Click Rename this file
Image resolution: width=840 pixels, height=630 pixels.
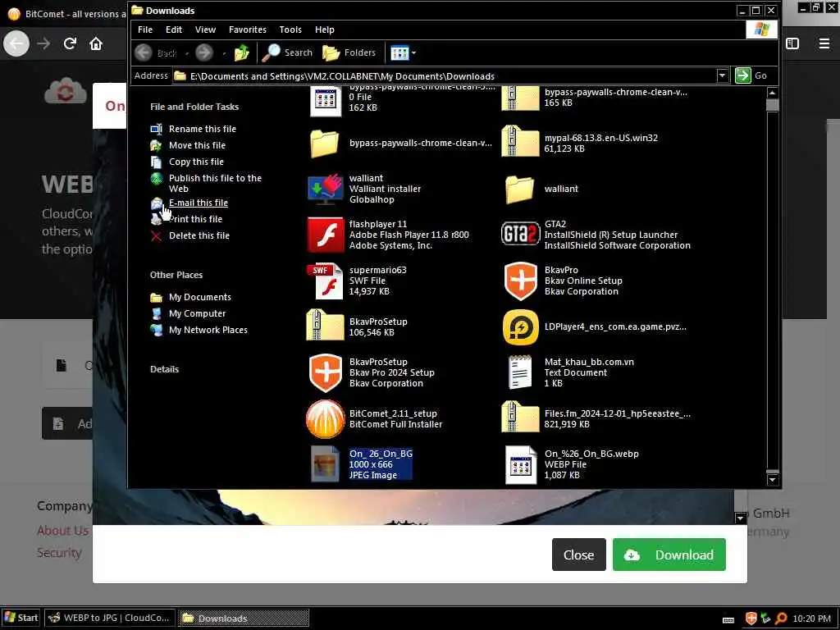point(202,129)
